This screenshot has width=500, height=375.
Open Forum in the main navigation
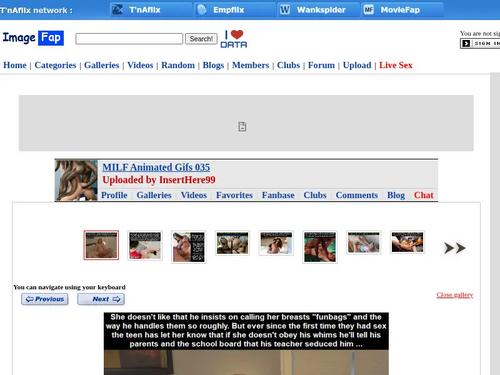click(321, 65)
